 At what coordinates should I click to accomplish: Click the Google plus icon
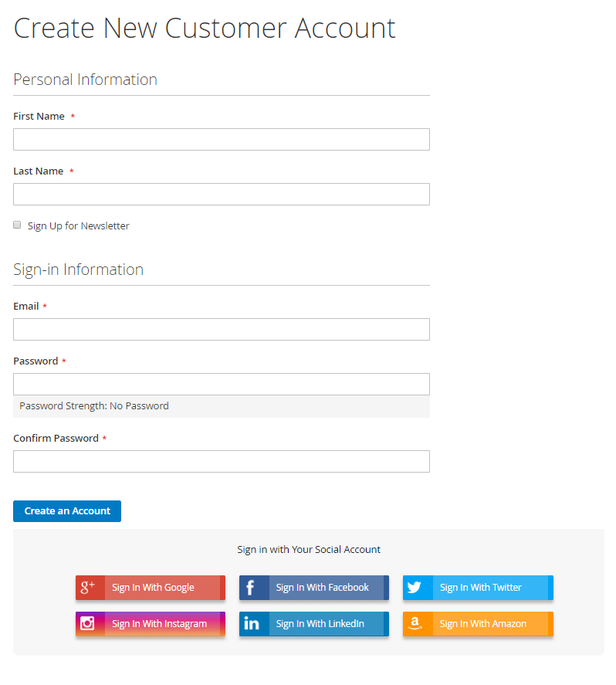click(x=88, y=587)
